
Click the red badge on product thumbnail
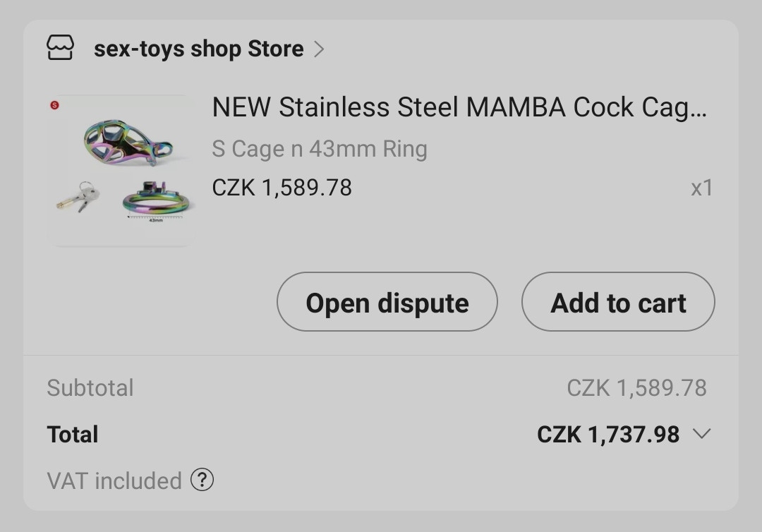pyautogui.click(x=55, y=105)
